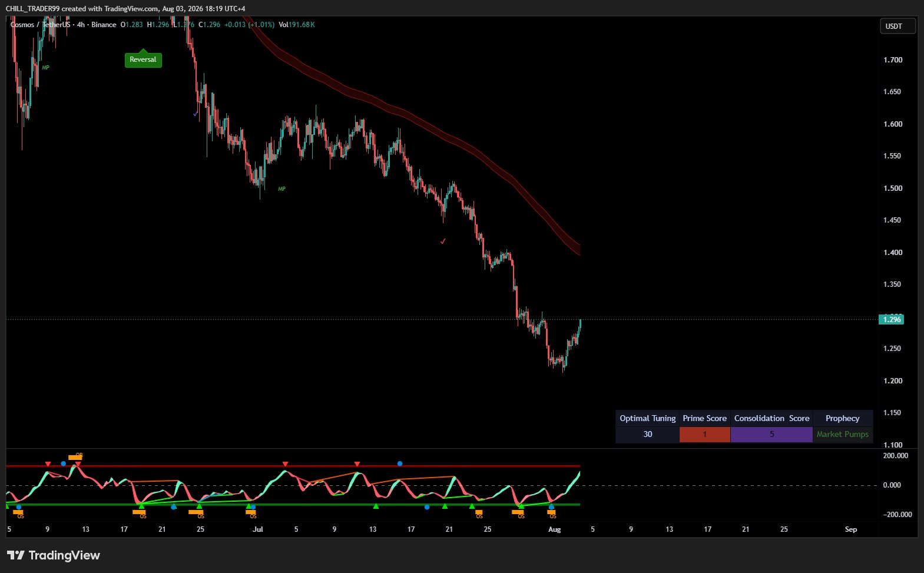Click the orange OB overbought marker in the oscillator

[x=75, y=456]
